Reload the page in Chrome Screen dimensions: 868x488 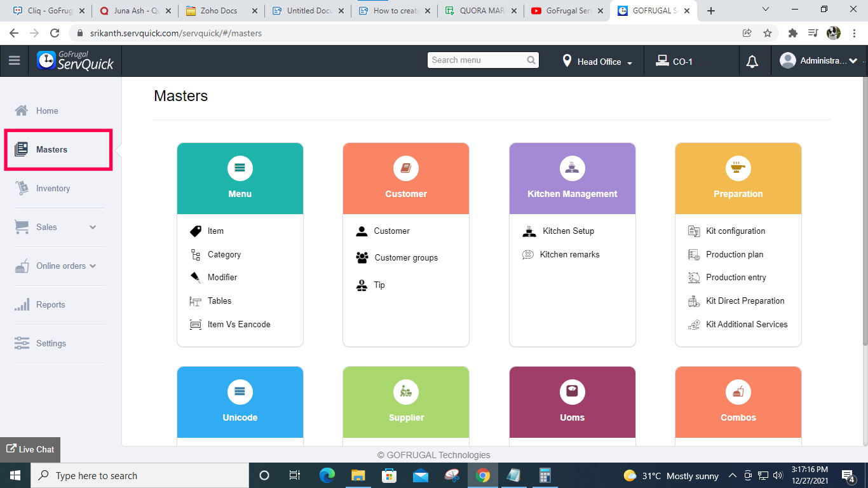coord(55,33)
